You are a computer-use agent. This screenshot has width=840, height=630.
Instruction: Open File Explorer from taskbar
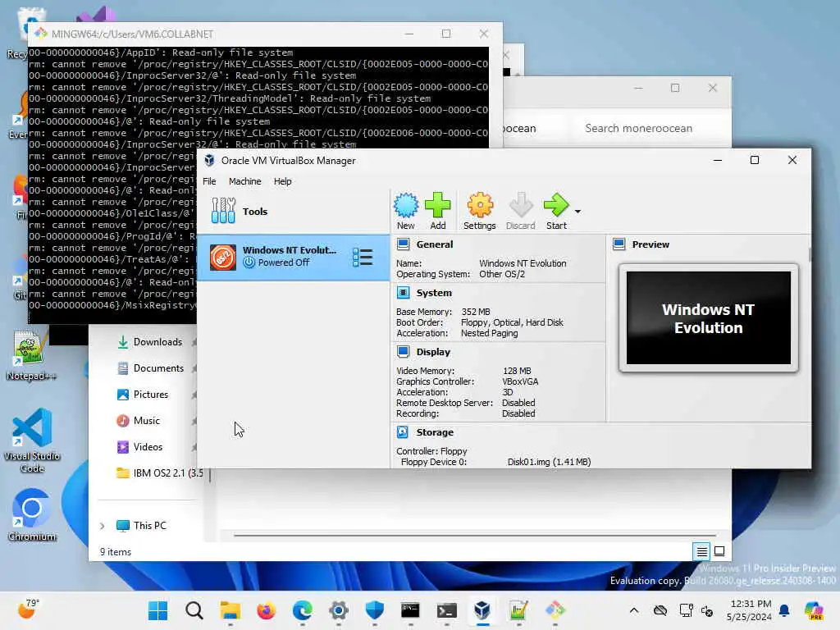pyautogui.click(x=231, y=610)
